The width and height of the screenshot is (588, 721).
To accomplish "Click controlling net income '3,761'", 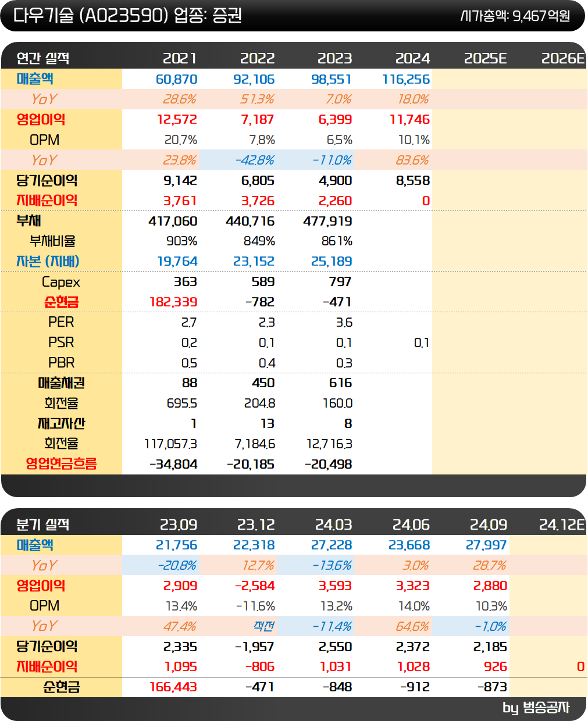I will click(x=180, y=201).
